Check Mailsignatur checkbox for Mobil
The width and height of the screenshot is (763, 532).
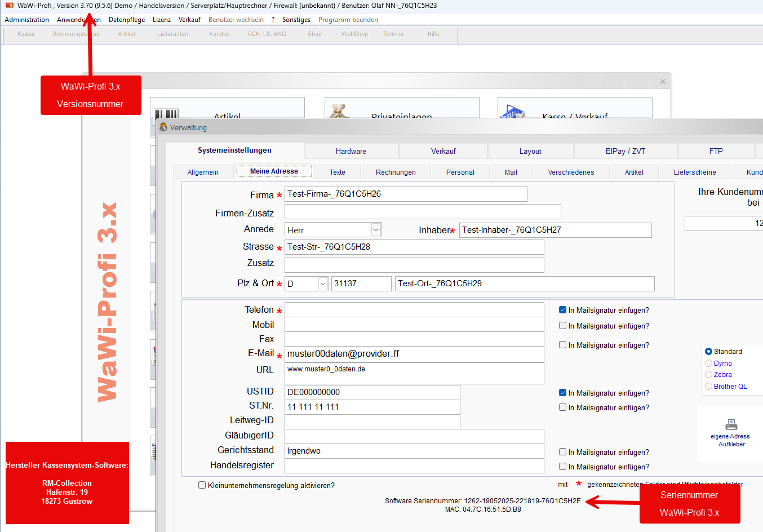click(x=562, y=326)
